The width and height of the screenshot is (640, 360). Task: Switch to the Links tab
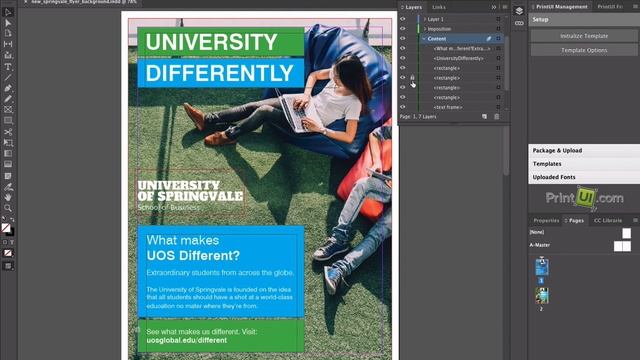tap(439, 7)
